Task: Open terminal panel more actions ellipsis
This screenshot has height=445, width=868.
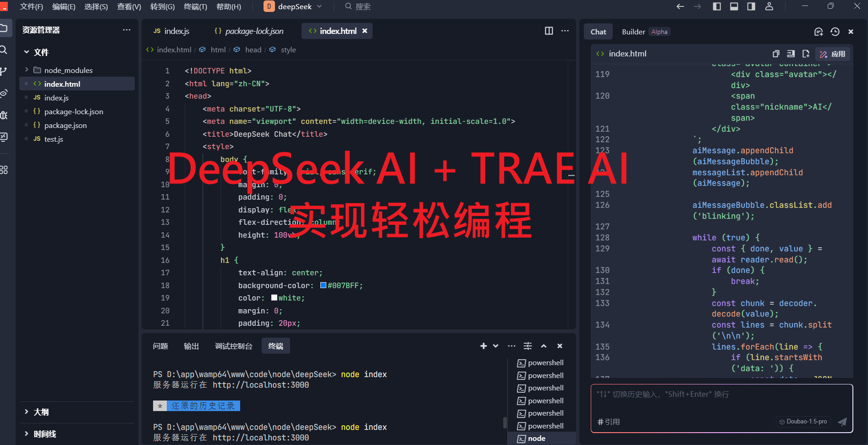Action: [x=511, y=346]
